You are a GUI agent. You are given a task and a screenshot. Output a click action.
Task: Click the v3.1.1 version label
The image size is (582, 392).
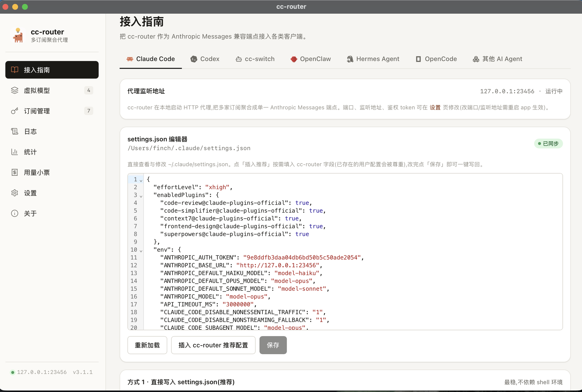pyautogui.click(x=83, y=372)
